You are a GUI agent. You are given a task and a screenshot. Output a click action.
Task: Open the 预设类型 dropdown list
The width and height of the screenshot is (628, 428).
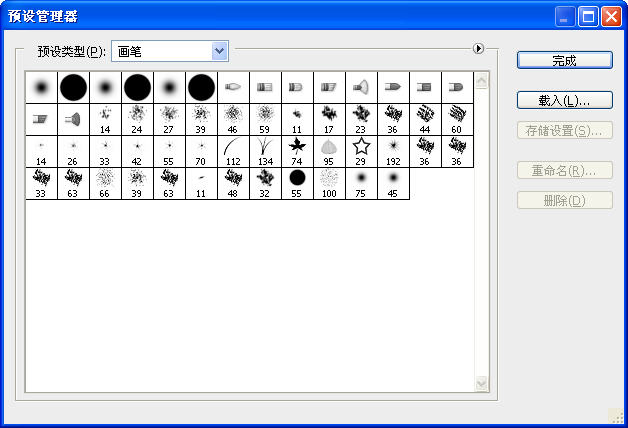(x=220, y=50)
